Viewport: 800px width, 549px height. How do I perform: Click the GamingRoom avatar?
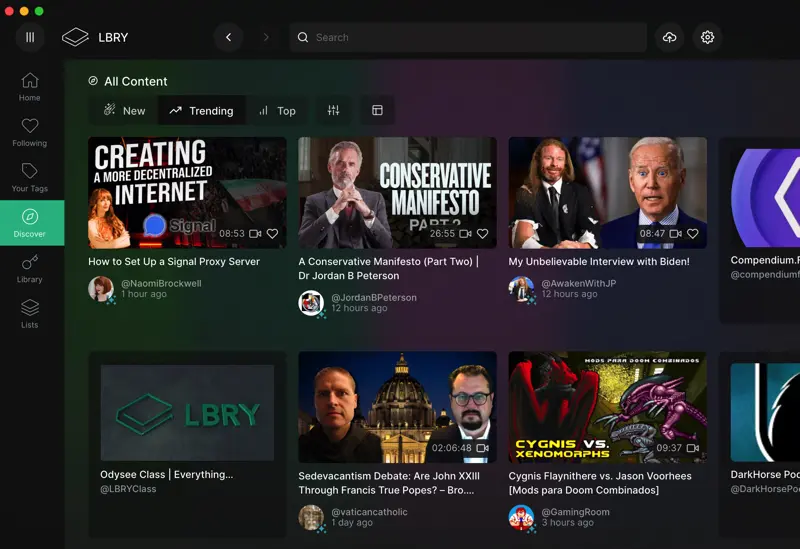pos(521,517)
